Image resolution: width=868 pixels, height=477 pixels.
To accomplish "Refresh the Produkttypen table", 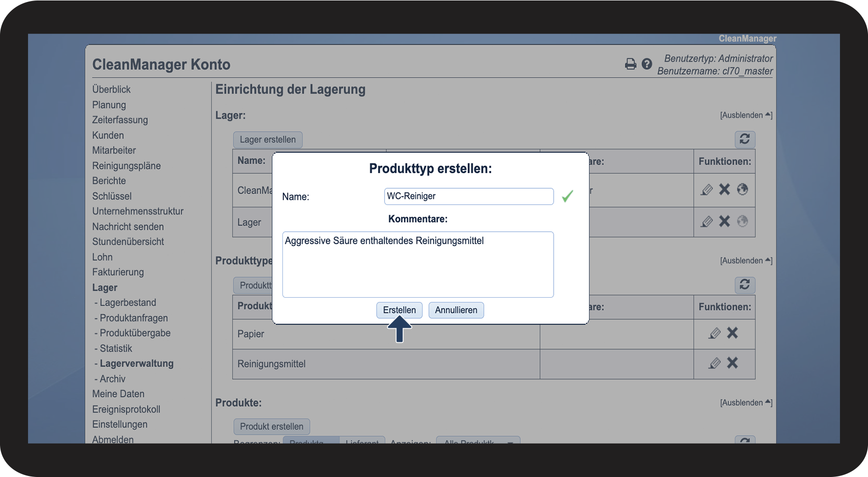I will coord(745,285).
